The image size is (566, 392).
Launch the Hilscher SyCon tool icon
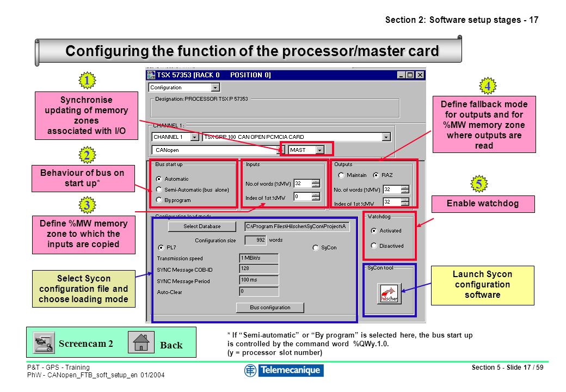click(x=389, y=293)
